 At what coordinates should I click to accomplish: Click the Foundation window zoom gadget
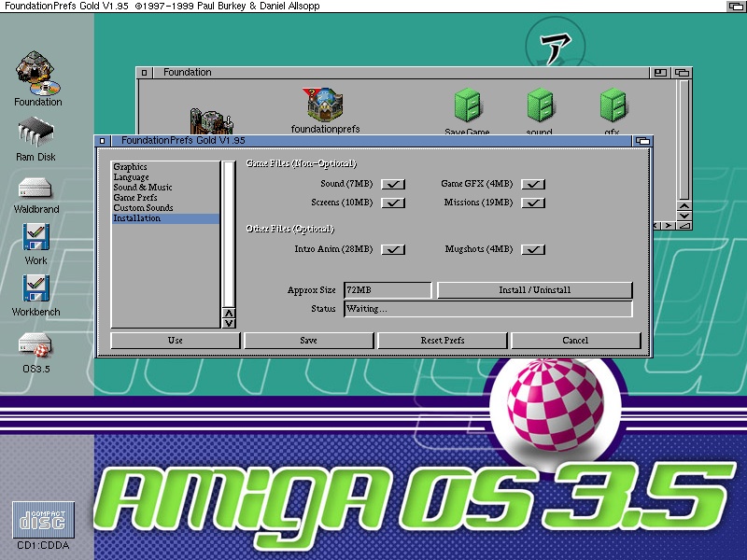(x=660, y=73)
